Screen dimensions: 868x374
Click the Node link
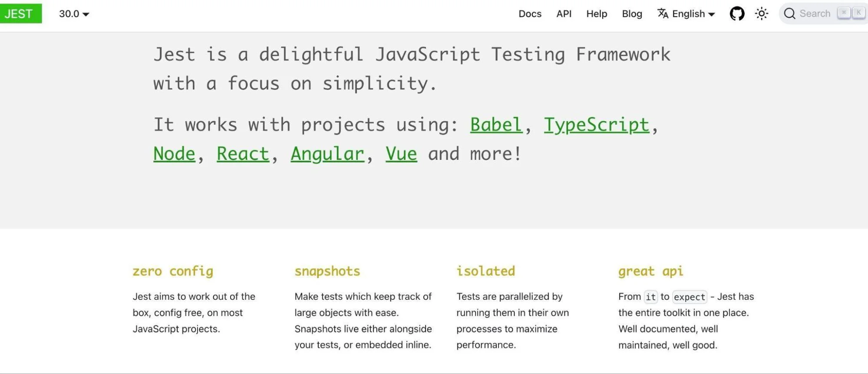174,154
